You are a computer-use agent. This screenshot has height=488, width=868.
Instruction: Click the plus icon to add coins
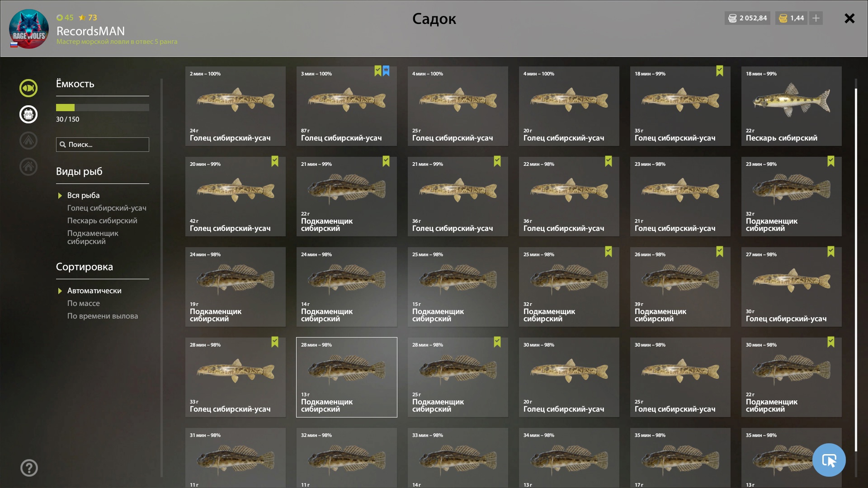816,18
